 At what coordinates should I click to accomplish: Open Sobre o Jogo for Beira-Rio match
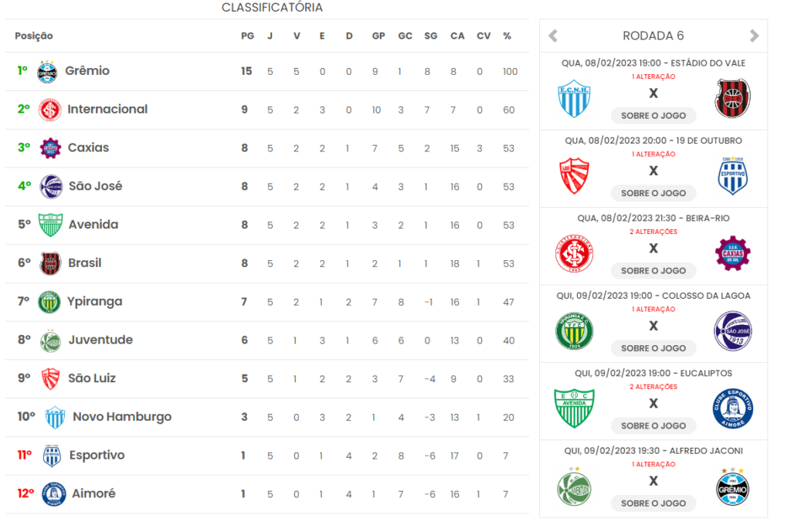(654, 271)
